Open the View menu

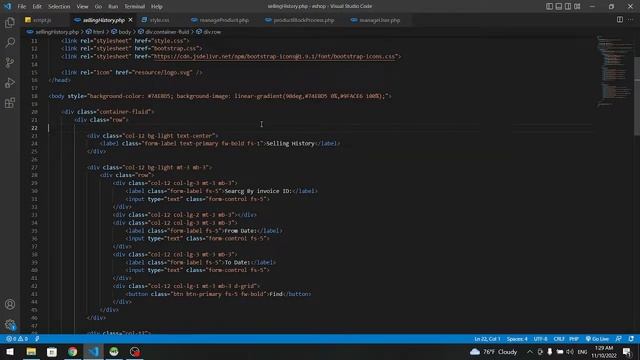82,7
